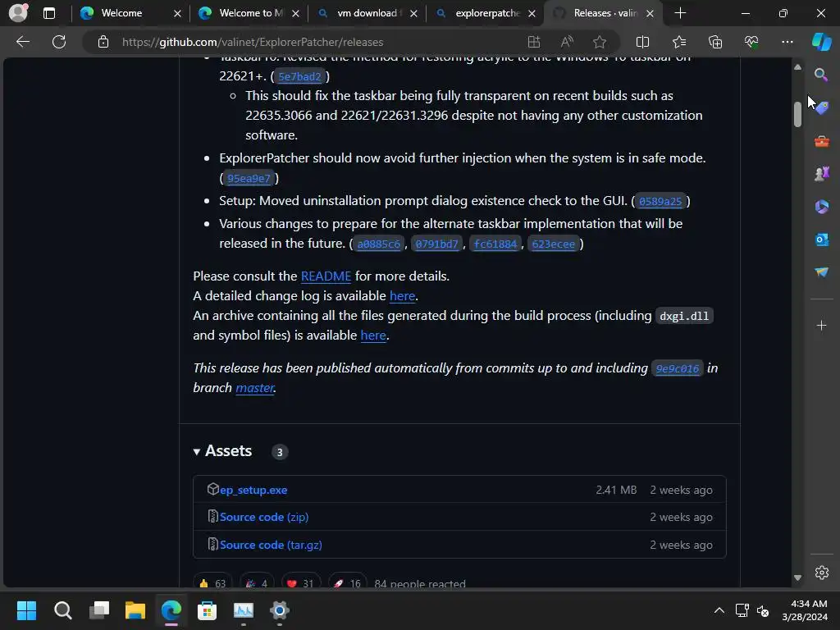Click the scrollbar down arrow
The image size is (840, 630).
[x=797, y=577]
